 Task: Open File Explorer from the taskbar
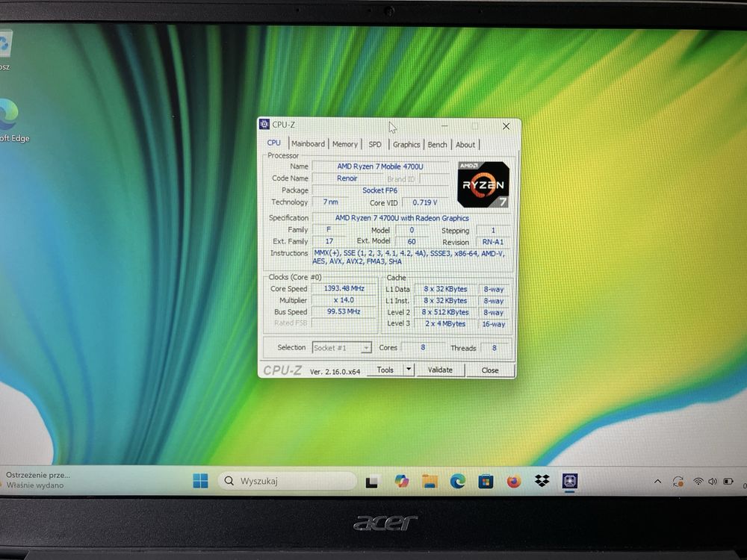point(430,482)
